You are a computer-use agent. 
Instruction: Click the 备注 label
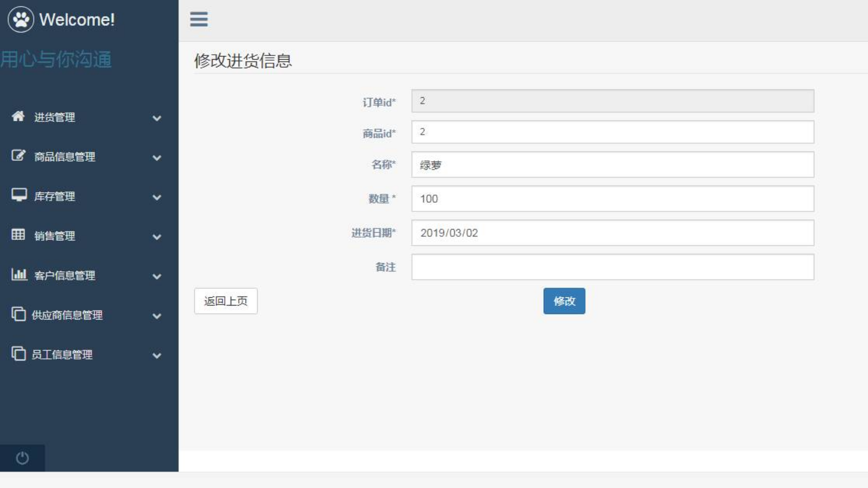point(386,267)
